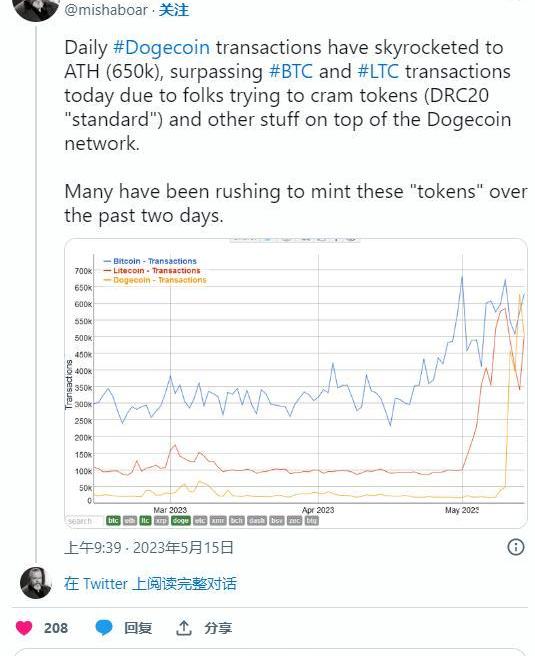
Task: Enable the dash coin filter
Action: [257, 520]
